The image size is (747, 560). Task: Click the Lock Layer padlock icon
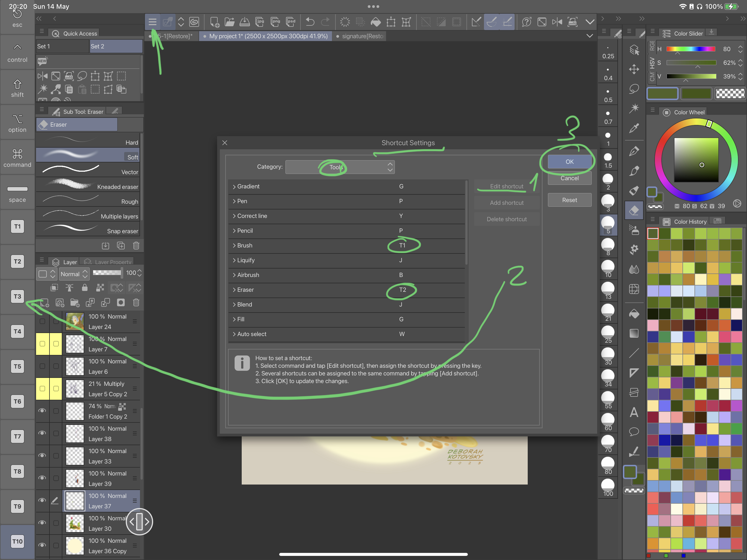[x=84, y=288]
